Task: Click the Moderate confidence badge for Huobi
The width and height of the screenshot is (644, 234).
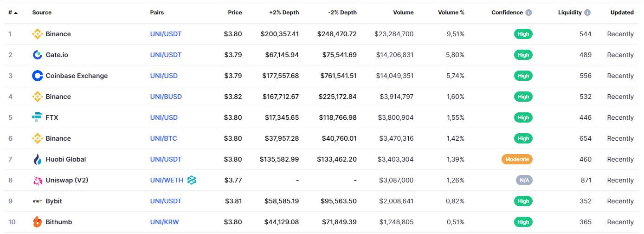Action: [517, 159]
